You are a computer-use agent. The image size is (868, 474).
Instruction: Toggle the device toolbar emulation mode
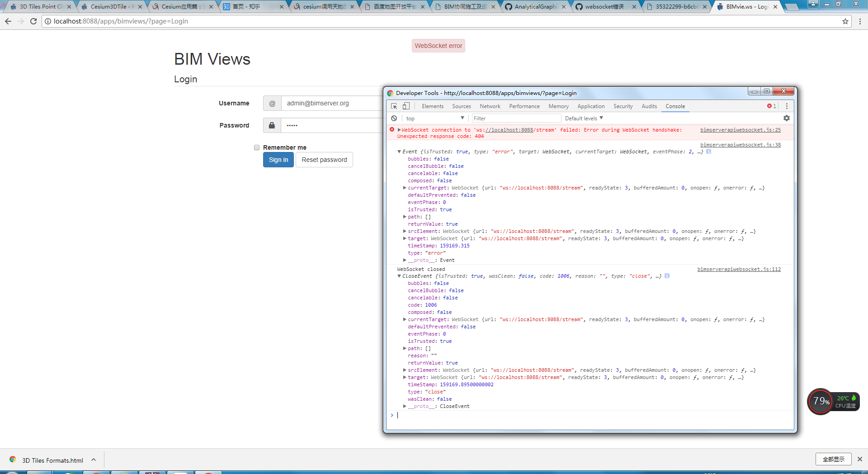click(406, 106)
